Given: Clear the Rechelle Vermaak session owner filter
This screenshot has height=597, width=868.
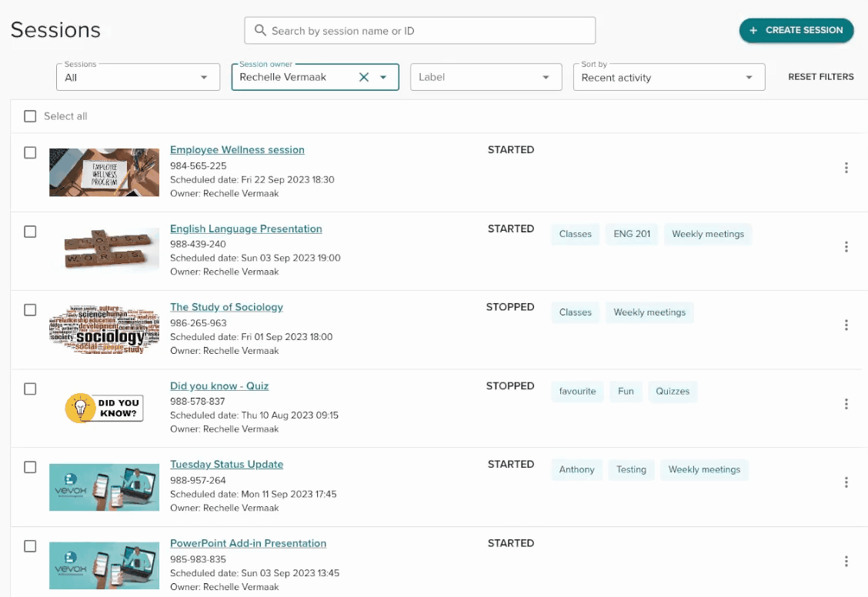Looking at the screenshot, I should (x=364, y=77).
